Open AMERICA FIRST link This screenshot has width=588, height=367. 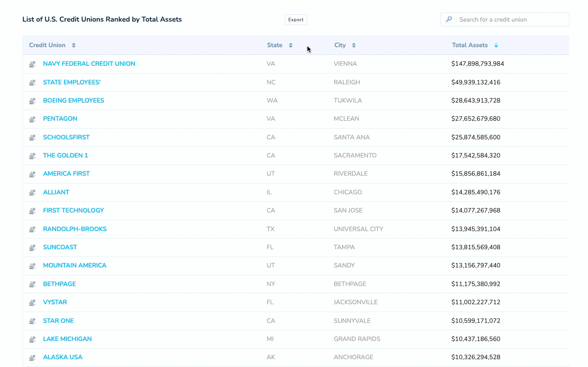(67, 174)
